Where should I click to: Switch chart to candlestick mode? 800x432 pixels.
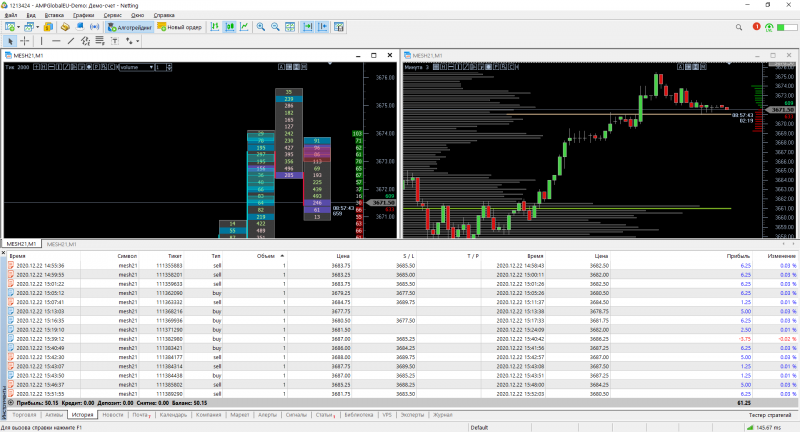click(x=230, y=27)
